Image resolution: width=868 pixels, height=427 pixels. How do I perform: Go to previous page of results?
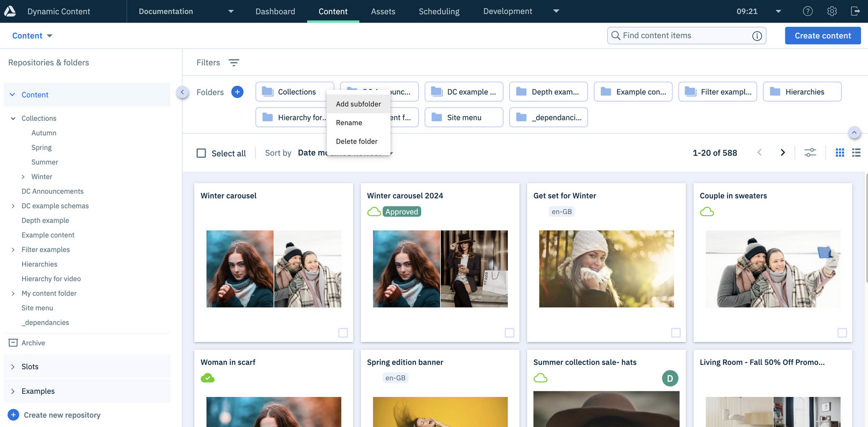click(759, 153)
